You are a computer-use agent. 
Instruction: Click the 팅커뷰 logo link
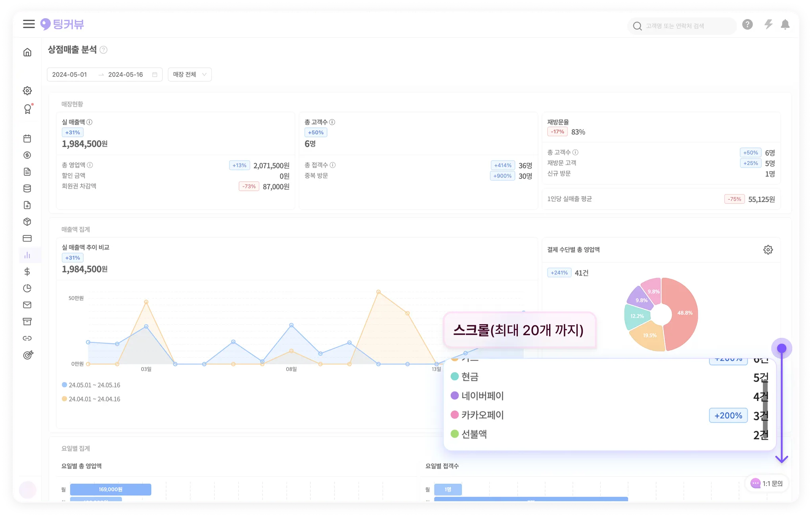pyautogui.click(x=62, y=25)
